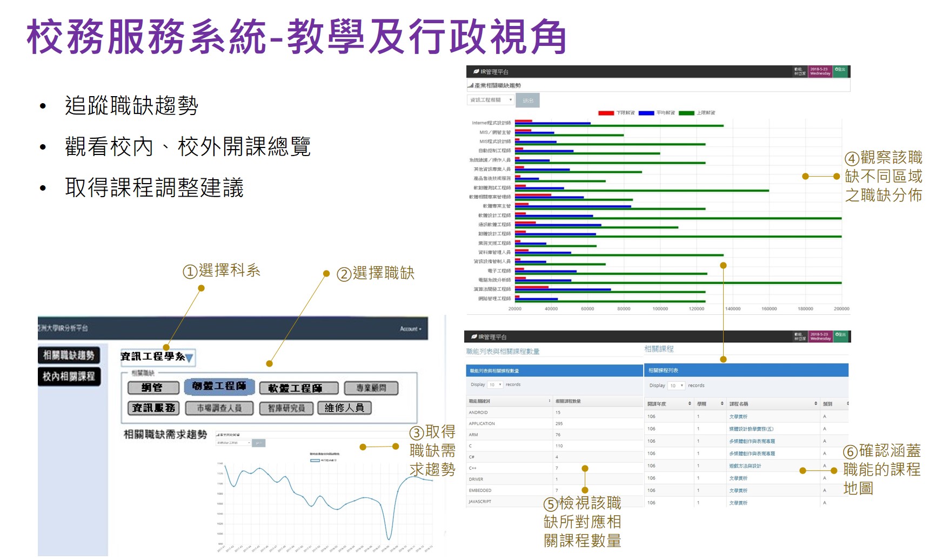This screenshot has height=560, width=936.
Task: Select the 相關職缺趨勢 sidebar menu
Action: (69, 355)
